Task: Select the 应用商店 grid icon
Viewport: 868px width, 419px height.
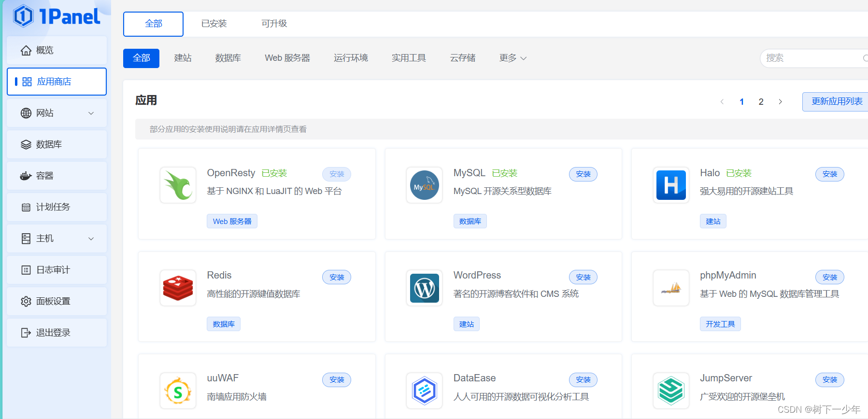Action: 27,82
